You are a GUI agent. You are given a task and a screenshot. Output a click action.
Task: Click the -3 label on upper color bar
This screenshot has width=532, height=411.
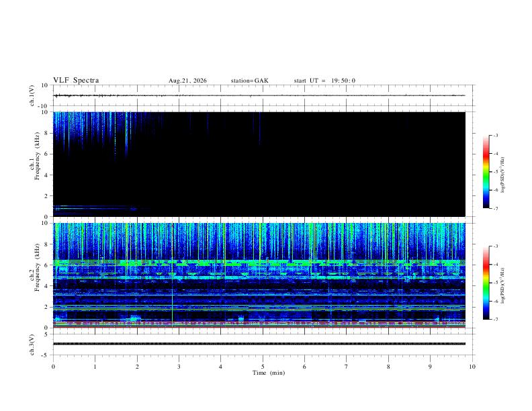click(x=496, y=135)
